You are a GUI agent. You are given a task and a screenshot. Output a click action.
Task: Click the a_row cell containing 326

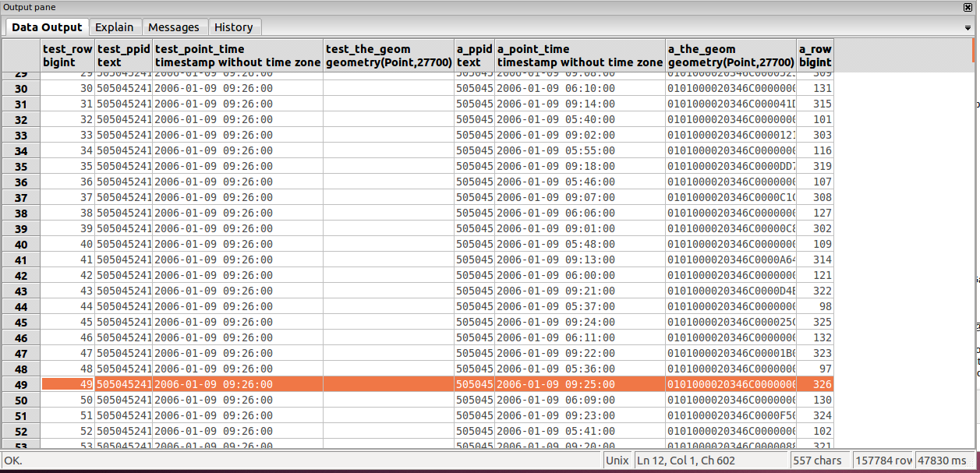point(815,384)
